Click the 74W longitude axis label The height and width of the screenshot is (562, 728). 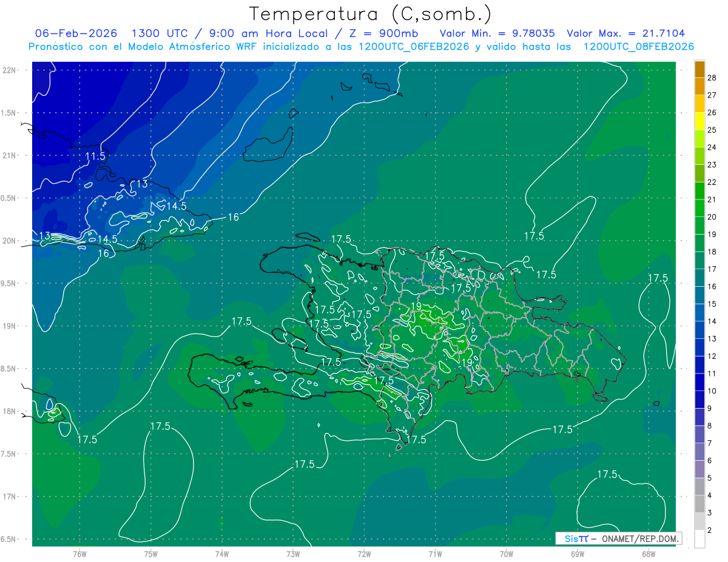click(x=222, y=554)
